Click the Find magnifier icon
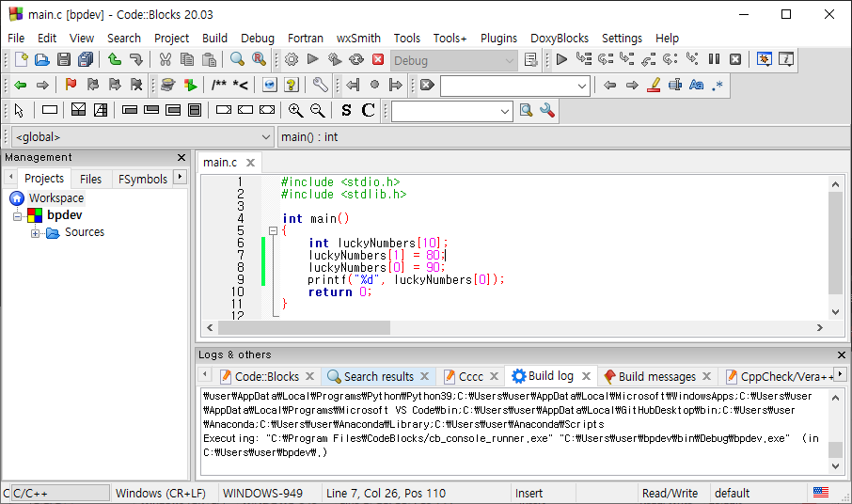 (x=237, y=59)
